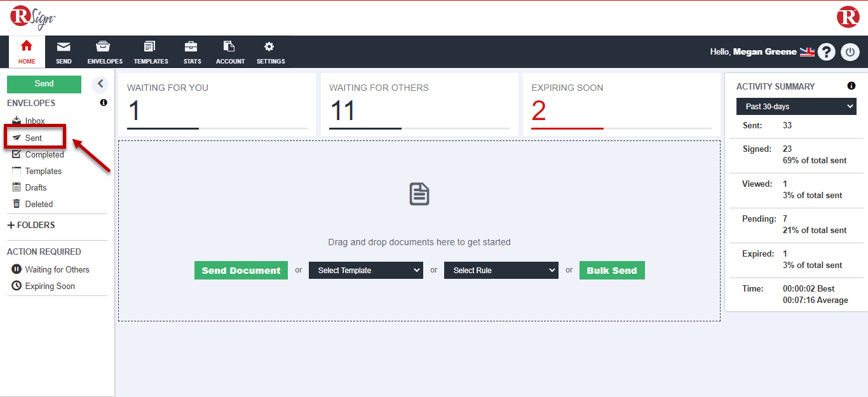Open Envelopes from the top navigation

click(105, 52)
